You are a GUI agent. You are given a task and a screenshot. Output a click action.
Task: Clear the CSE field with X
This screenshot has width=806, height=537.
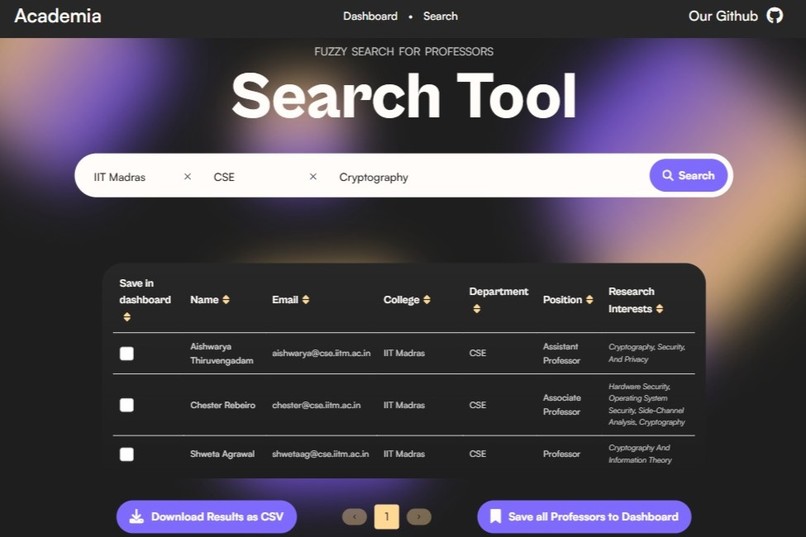pos(313,176)
